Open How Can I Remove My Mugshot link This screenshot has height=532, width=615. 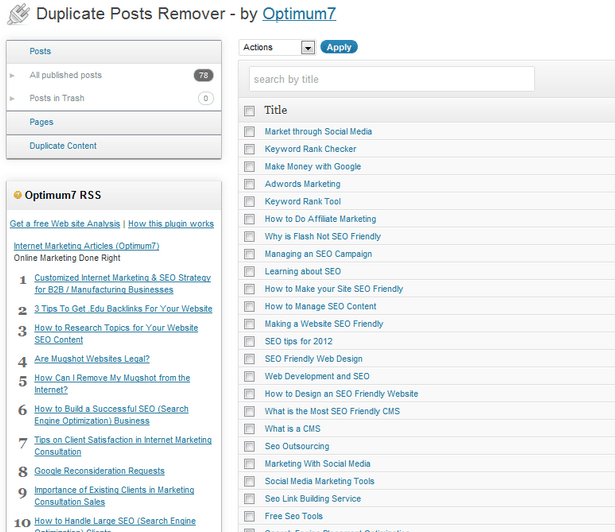click(x=112, y=384)
